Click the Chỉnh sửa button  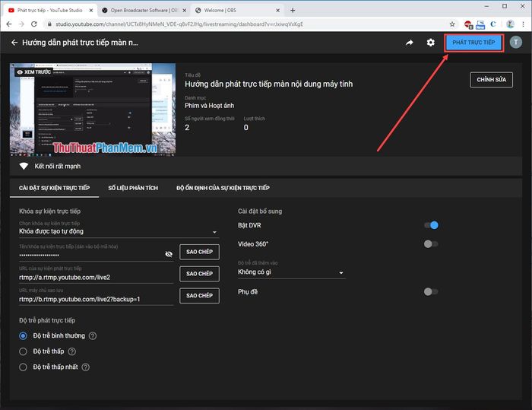491,79
